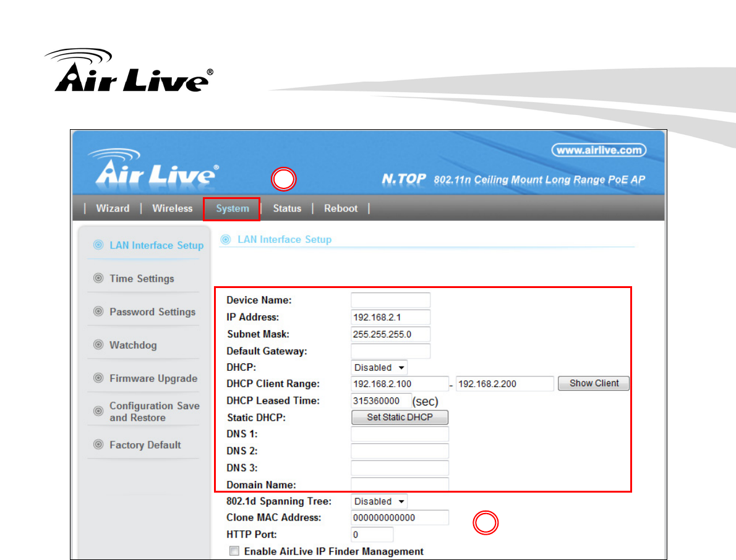Click the DHCP Leased Time field
The image size is (736, 560).
tap(381, 401)
